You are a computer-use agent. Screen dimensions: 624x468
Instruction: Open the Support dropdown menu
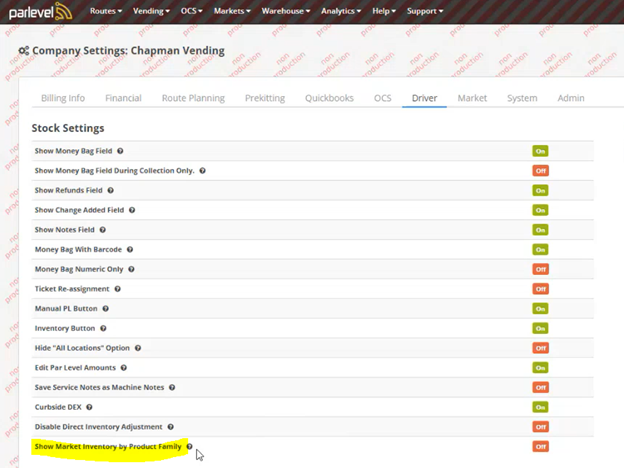[425, 11]
